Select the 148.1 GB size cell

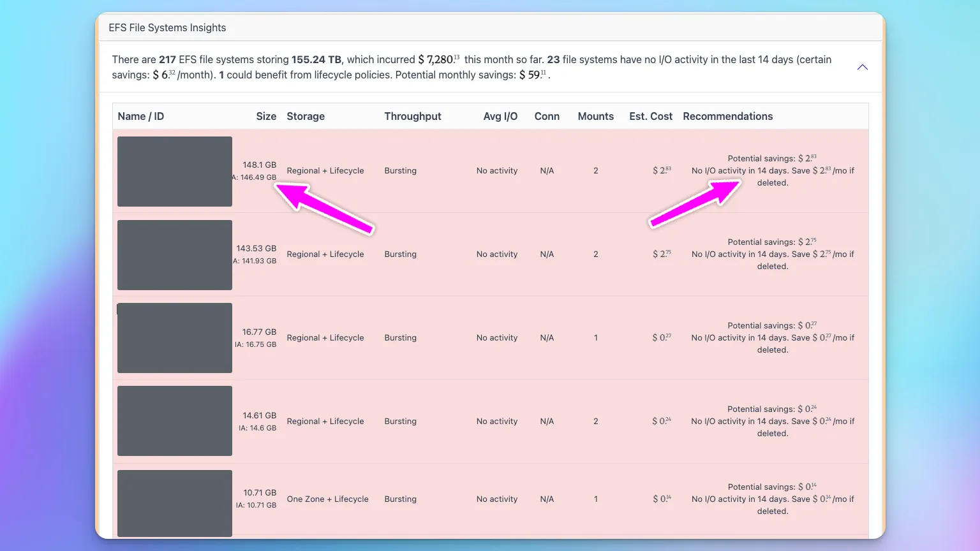[x=260, y=165]
